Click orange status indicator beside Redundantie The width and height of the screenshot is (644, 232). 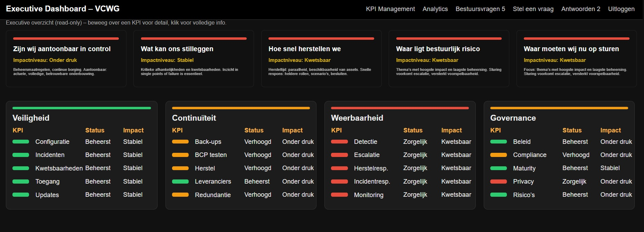click(x=180, y=195)
